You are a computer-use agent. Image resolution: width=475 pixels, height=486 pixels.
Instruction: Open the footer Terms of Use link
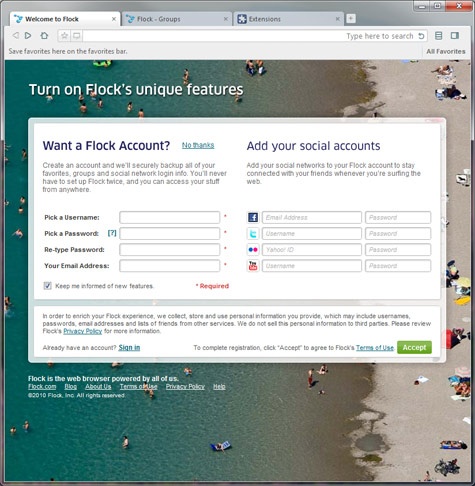point(138,387)
